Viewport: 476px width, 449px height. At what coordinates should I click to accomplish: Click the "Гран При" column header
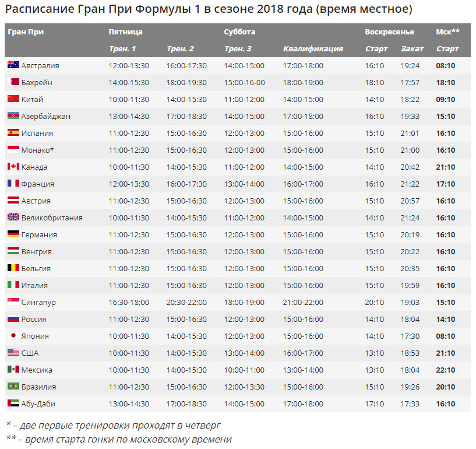pyautogui.click(x=26, y=32)
